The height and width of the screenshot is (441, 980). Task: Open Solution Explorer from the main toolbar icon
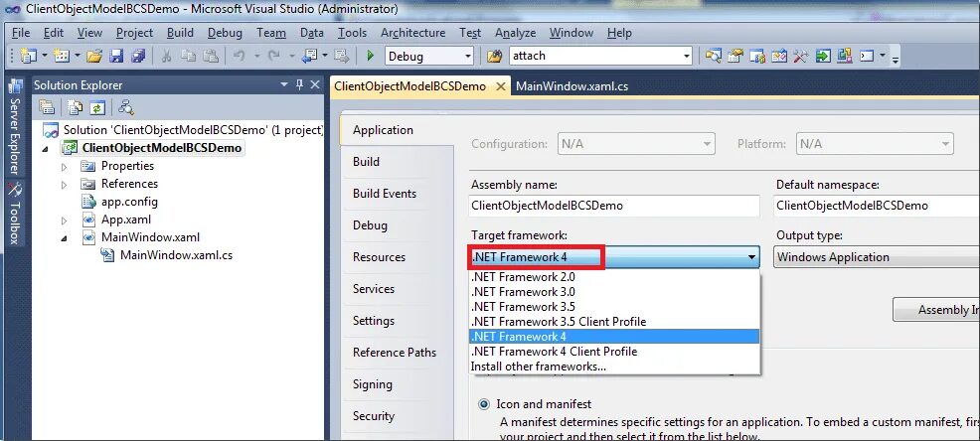point(713,57)
